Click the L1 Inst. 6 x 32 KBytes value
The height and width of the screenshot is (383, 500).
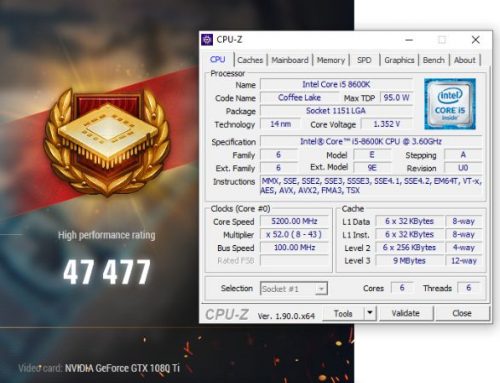pos(410,234)
